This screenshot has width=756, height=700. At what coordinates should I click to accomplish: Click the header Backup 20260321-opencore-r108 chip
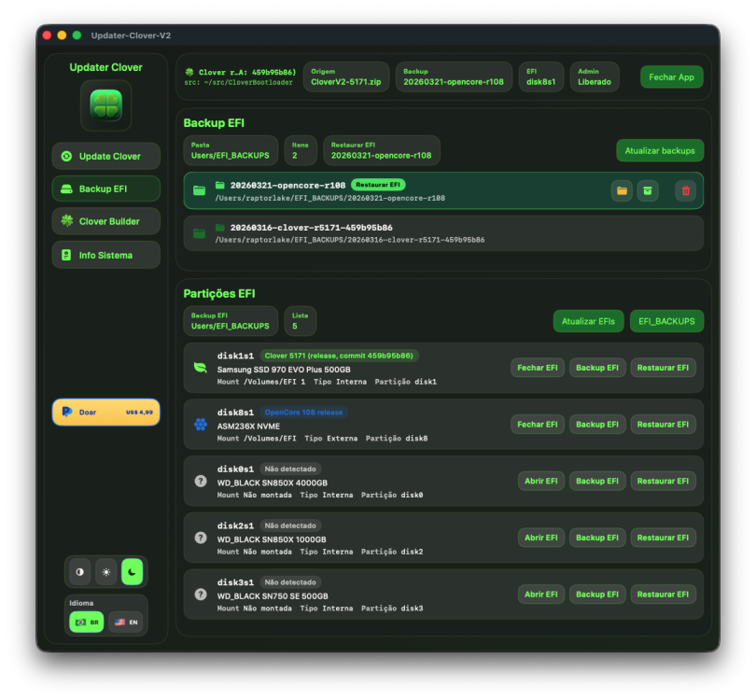[x=454, y=77]
